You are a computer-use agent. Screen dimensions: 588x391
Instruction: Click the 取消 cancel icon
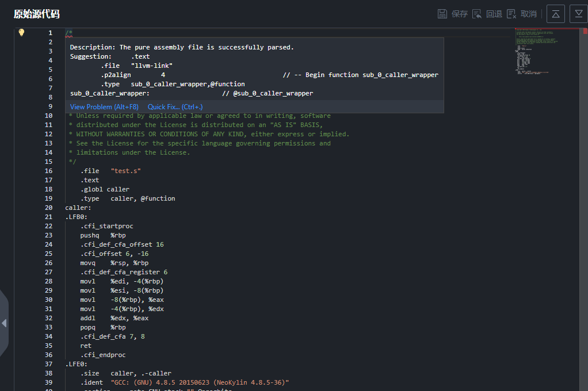coord(511,14)
